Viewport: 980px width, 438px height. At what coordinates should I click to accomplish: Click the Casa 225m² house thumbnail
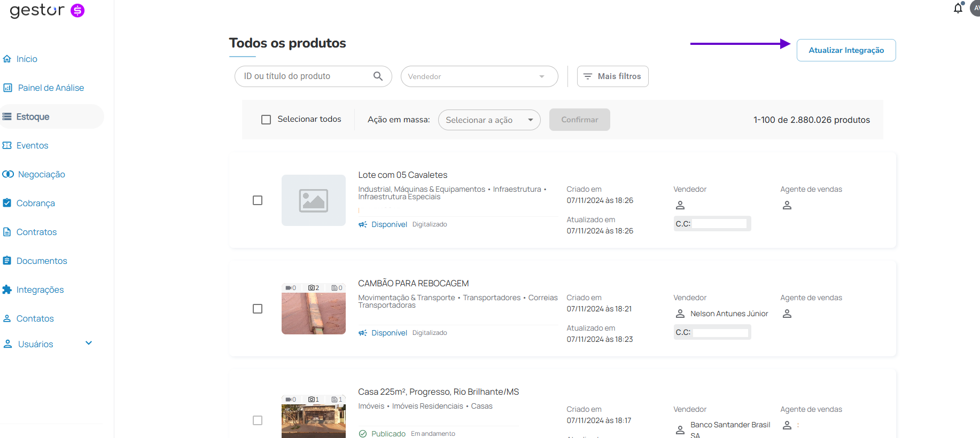(314, 417)
